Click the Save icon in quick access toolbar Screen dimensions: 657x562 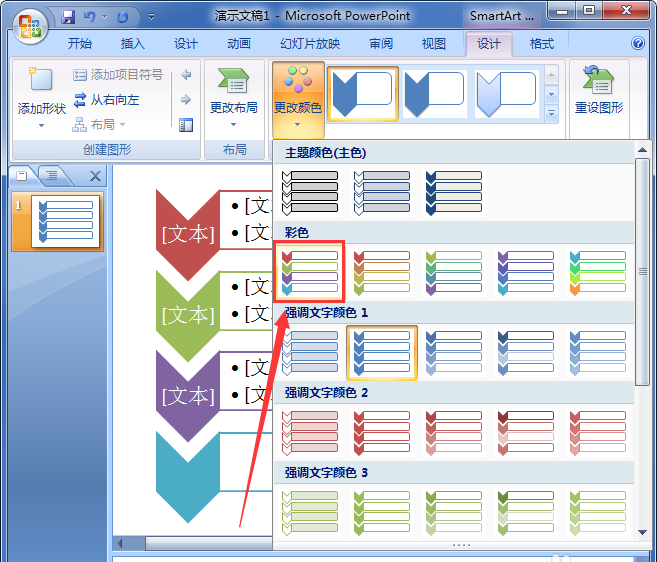tap(68, 17)
